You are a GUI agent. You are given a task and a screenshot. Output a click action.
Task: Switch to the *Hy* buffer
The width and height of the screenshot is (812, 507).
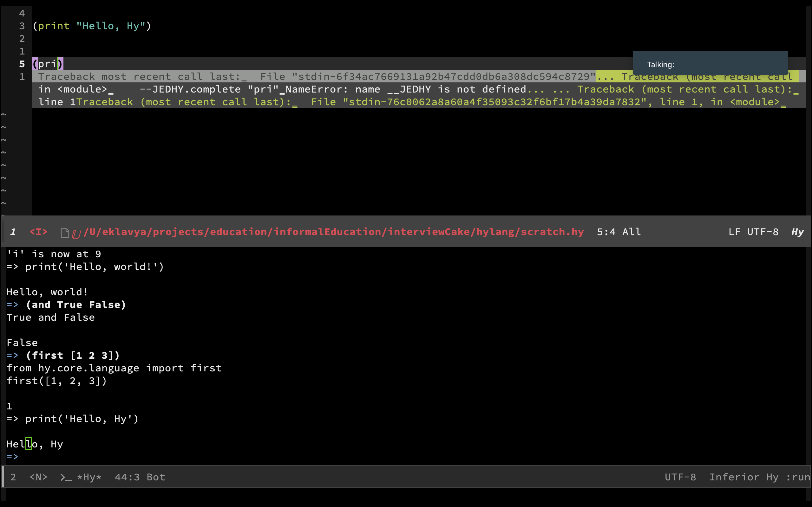pos(89,477)
